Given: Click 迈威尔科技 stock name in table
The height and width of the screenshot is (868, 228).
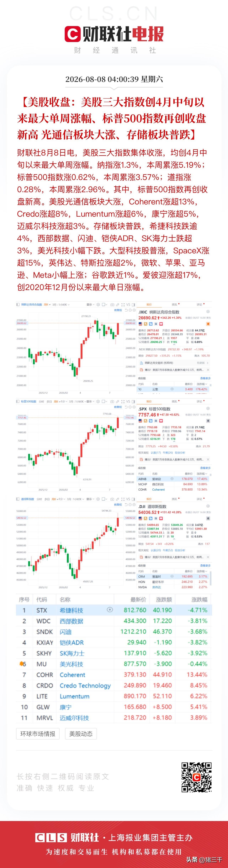Looking at the screenshot, I should tap(74, 718).
